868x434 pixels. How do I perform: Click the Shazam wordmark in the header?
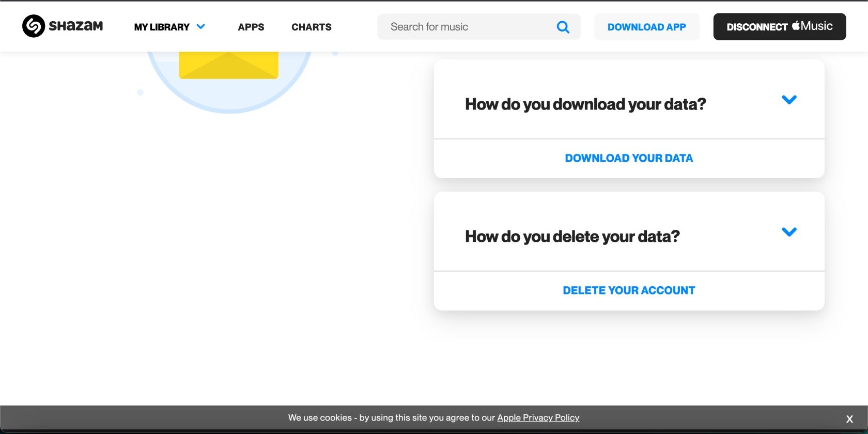(x=76, y=26)
